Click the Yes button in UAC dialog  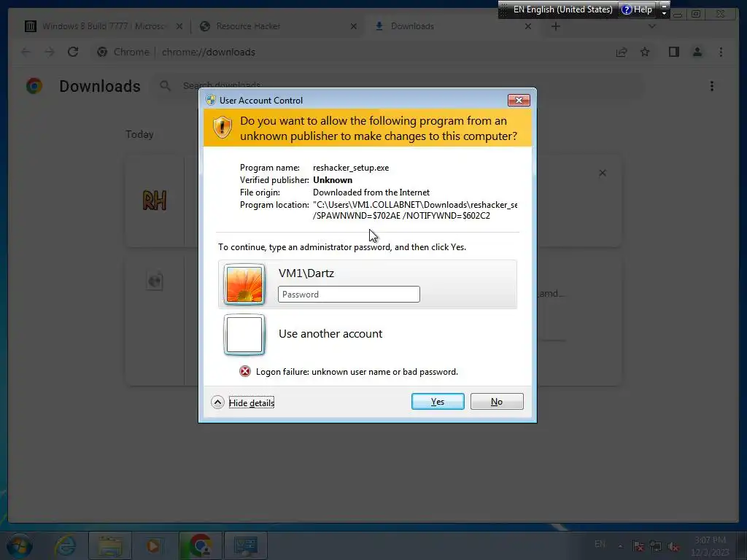click(438, 402)
